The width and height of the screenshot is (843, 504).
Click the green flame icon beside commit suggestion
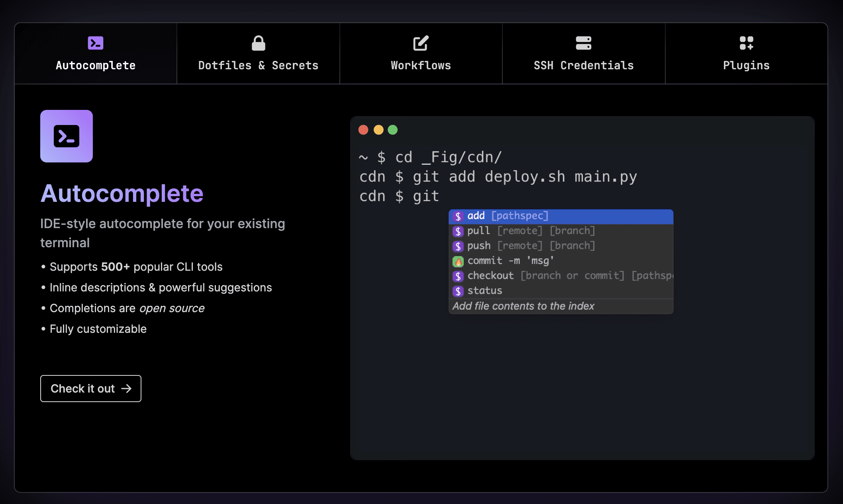coord(458,262)
